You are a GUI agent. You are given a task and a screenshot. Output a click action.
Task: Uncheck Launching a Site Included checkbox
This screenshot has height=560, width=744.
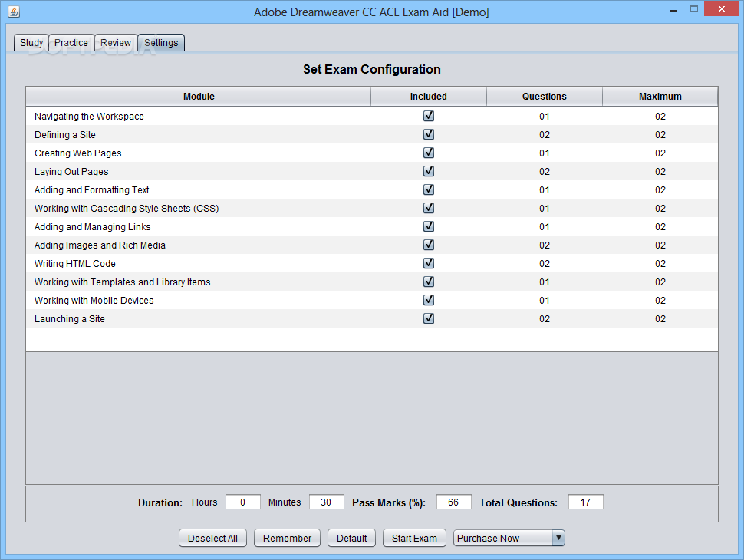(429, 318)
